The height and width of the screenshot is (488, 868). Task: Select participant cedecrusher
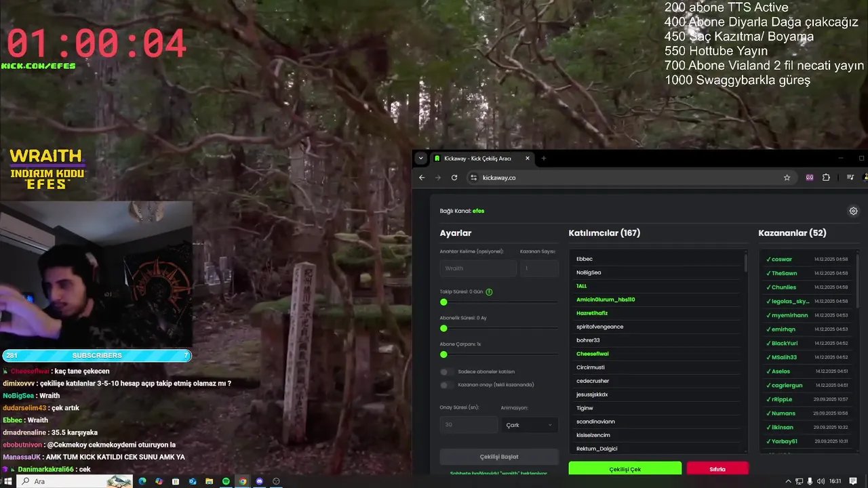click(x=593, y=381)
